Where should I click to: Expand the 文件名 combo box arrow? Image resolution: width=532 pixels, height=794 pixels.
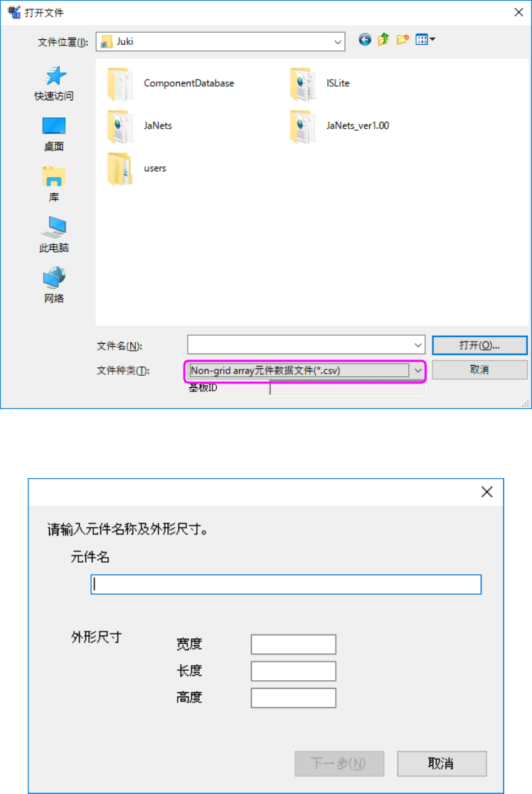(418, 345)
